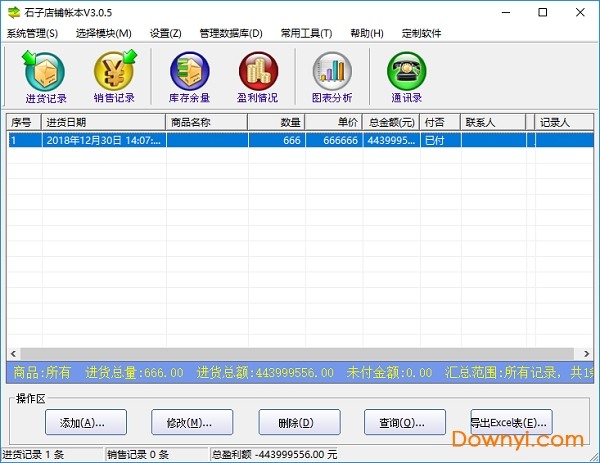The width and height of the screenshot is (600, 463).
Task: Select the unit price cell 666666
Action: (334, 140)
